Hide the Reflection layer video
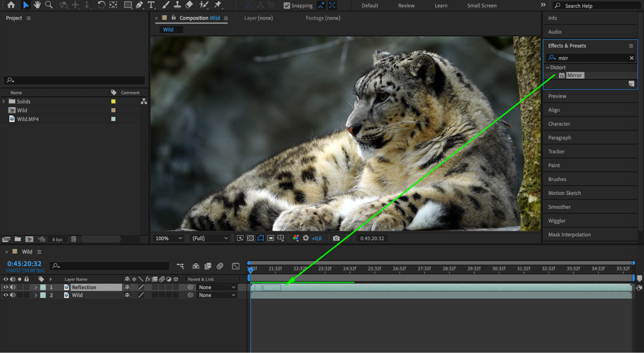This screenshot has width=644, height=353. tap(5, 287)
